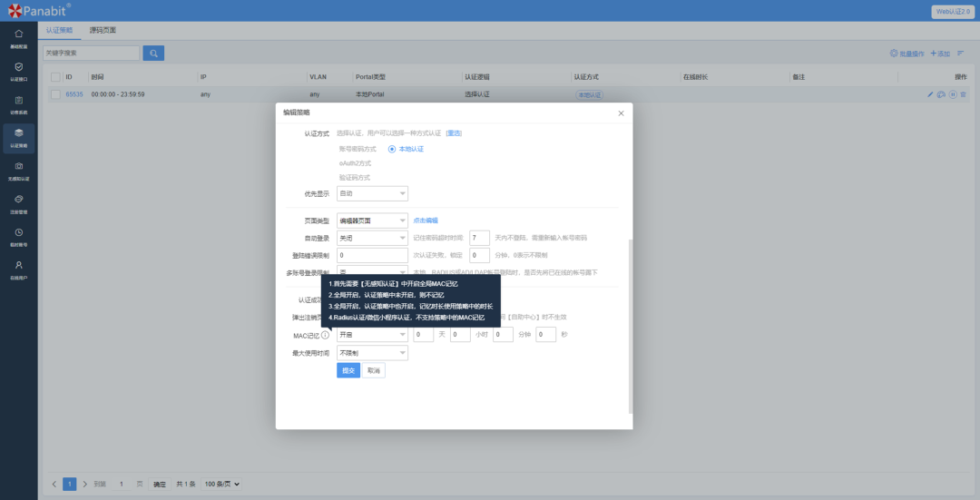This screenshot has height=500, width=980.
Task: Click the 添加 plus icon
Action: (x=934, y=54)
